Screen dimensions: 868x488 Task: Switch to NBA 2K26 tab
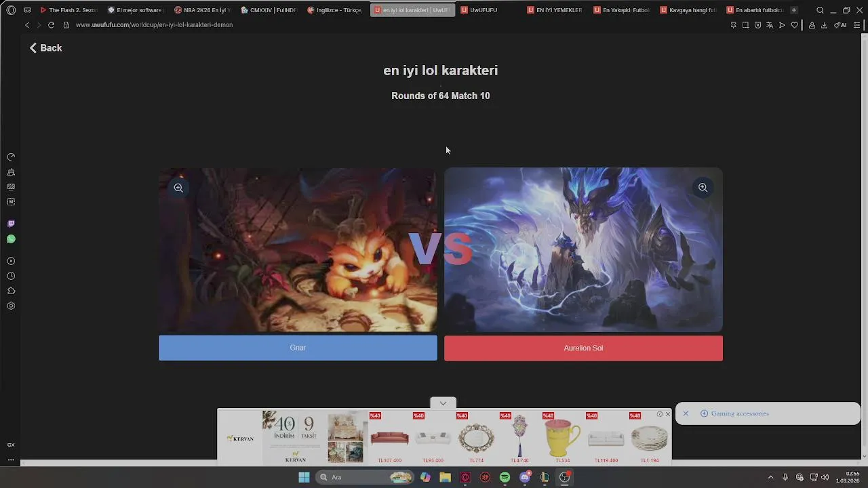pyautogui.click(x=202, y=10)
